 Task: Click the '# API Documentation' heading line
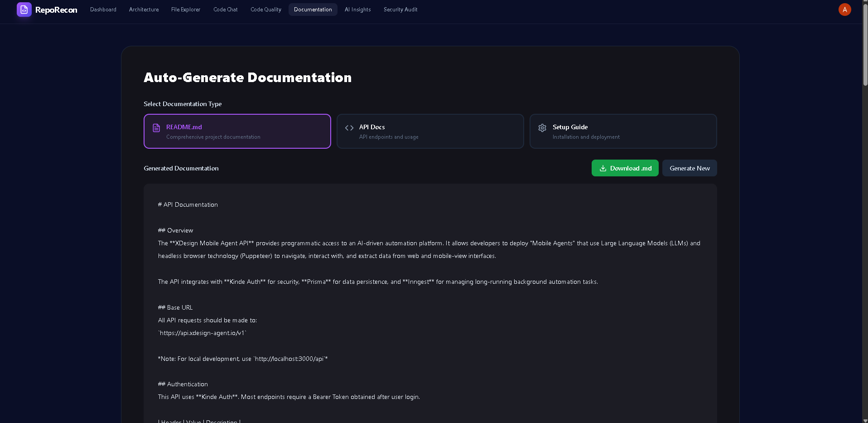[188, 205]
